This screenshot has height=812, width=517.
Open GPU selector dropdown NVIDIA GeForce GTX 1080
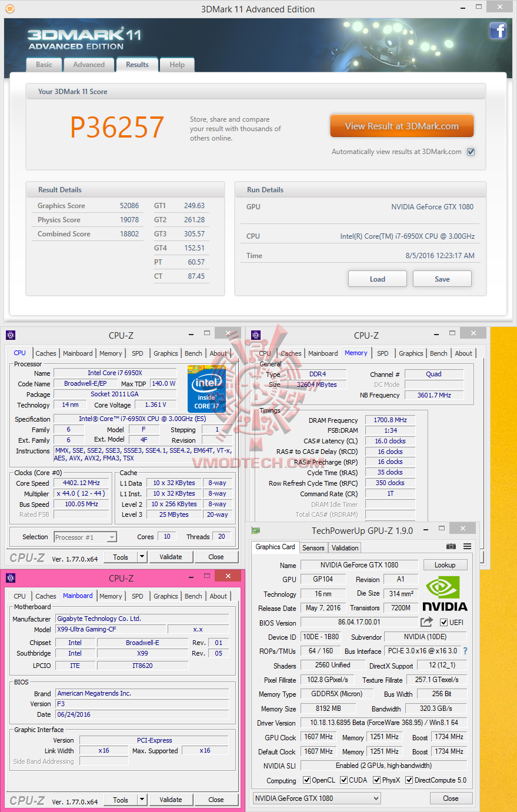317,798
